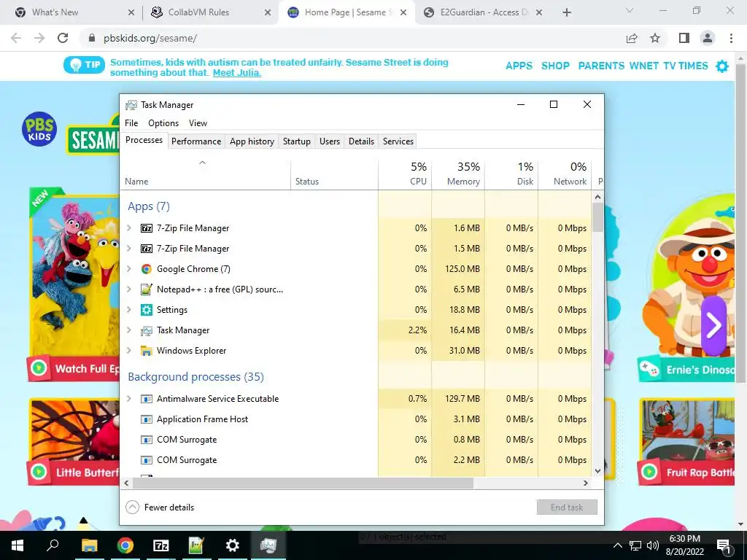Click the horizontal scrollbar right arrow
747x560 pixels.
586,483
